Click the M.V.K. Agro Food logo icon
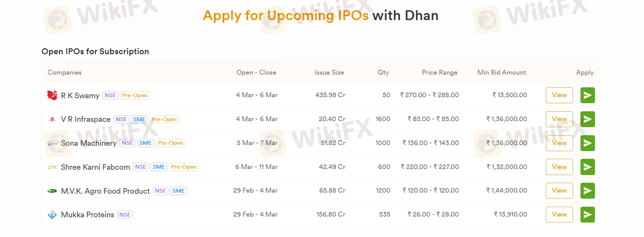The image size is (644, 237). click(x=52, y=191)
